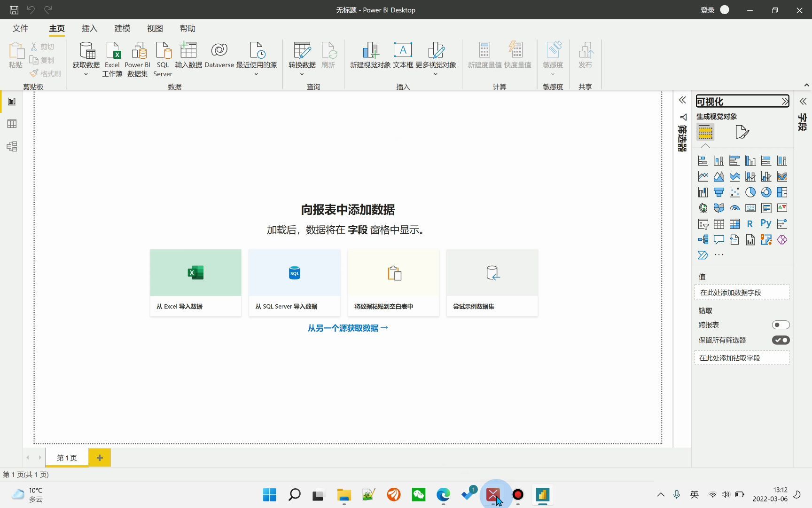
Task: Open File Explorer on taskbar
Action: [x=344, y=494]
